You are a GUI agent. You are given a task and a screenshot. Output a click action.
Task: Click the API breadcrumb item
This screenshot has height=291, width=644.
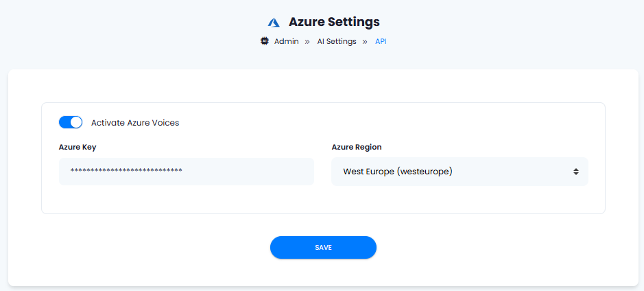tap(381, 41)
